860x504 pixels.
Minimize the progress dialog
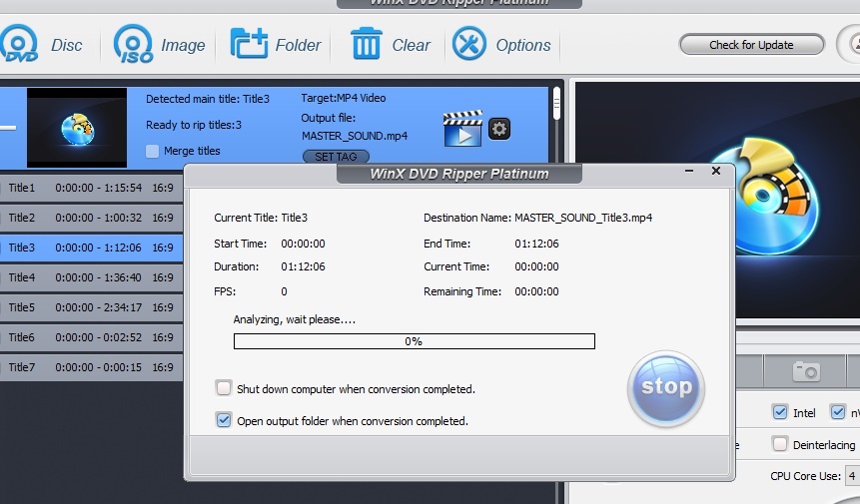pos(689,171)
